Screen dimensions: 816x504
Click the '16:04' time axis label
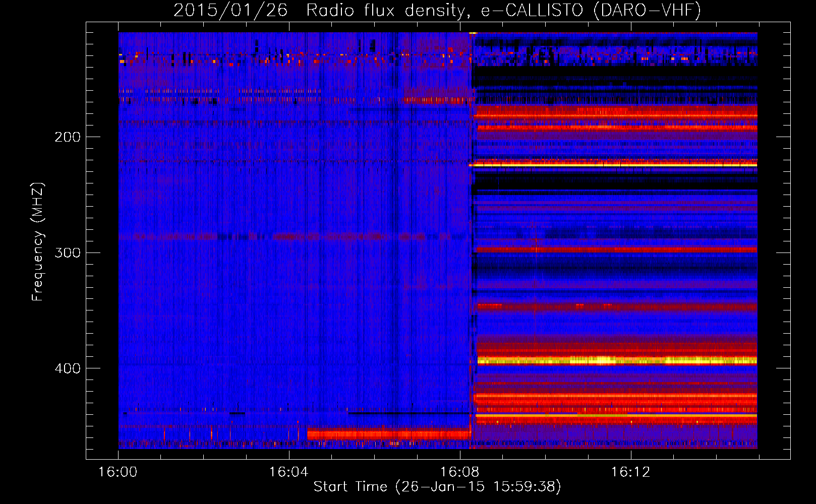pyautogui.click(x=288, y=472)
